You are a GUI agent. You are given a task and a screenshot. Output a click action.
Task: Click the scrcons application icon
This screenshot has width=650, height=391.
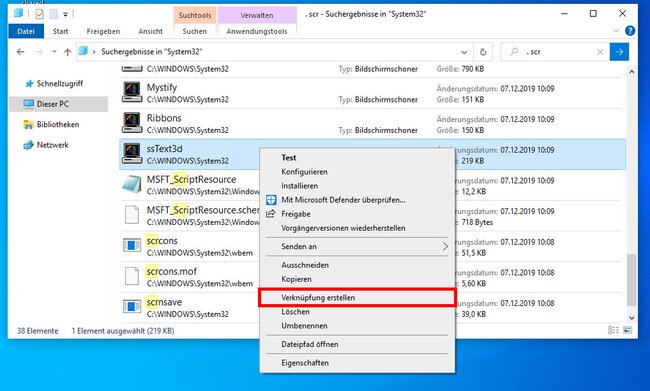tap(132, 245)
